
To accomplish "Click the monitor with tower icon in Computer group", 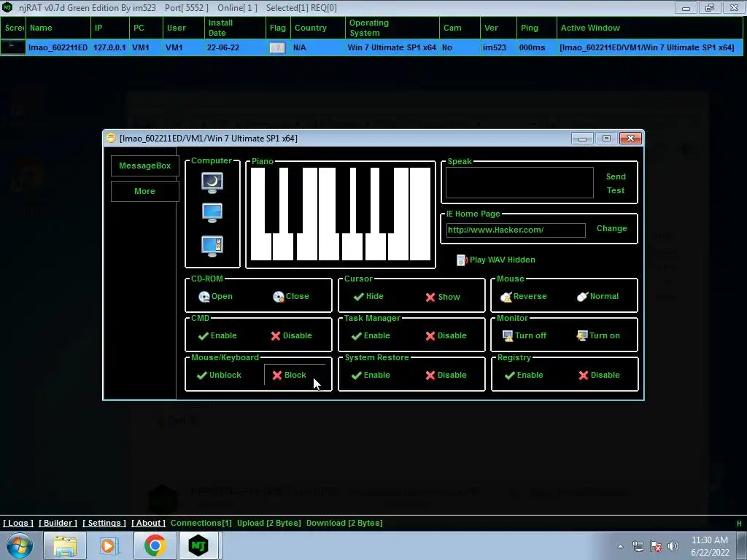I will coord(212,246).
